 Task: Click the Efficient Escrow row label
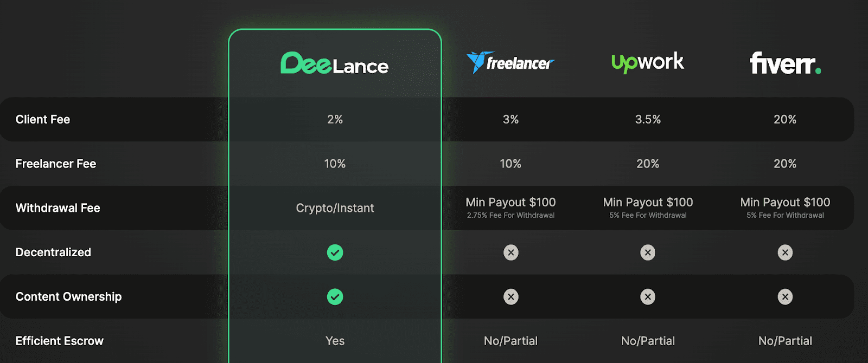tap(60, 341)
